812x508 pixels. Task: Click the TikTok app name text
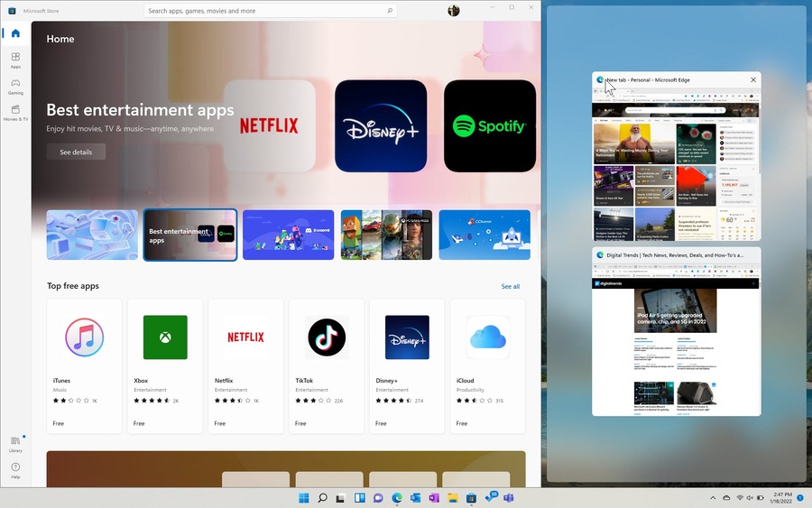(x=304, y=381)
